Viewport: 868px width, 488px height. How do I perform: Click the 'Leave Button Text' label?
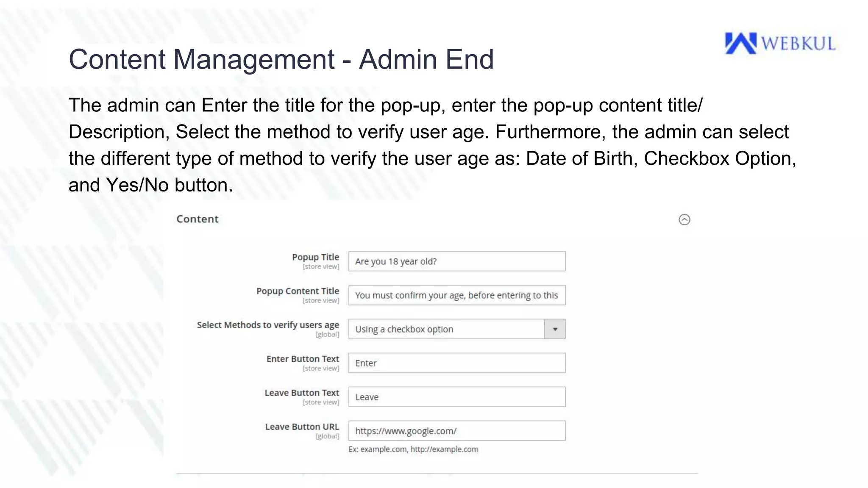pos(302,393)
